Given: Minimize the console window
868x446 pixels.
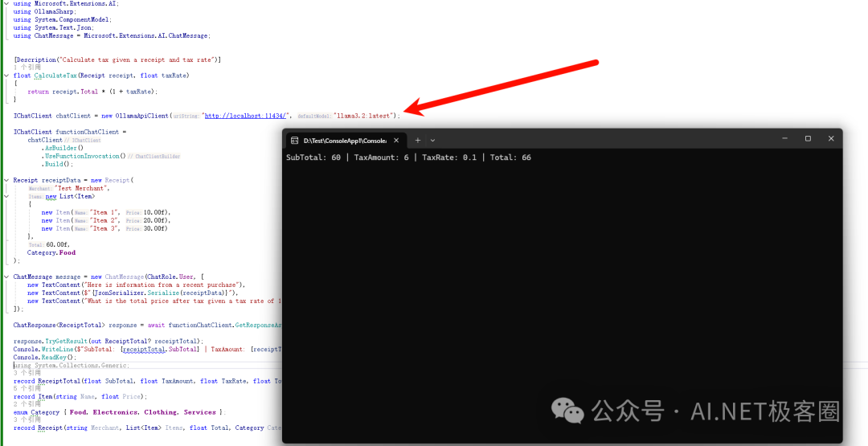Looking at the screenshot, I should point(785,138).
